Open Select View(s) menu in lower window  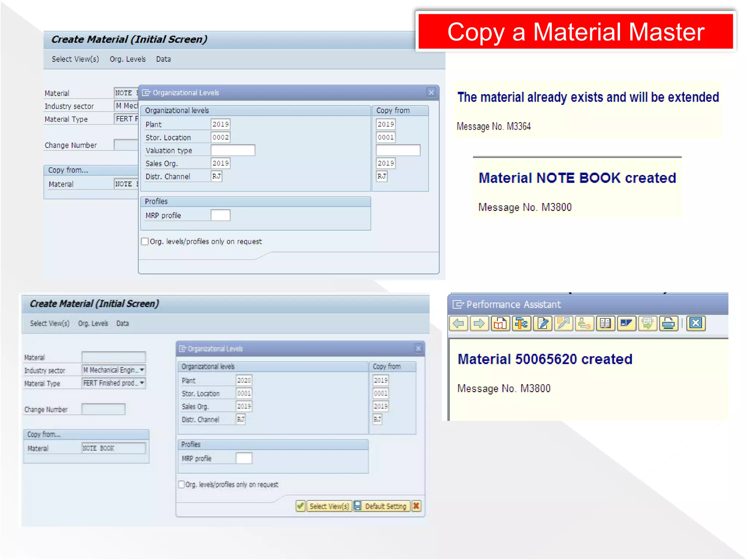coord(50,323)
